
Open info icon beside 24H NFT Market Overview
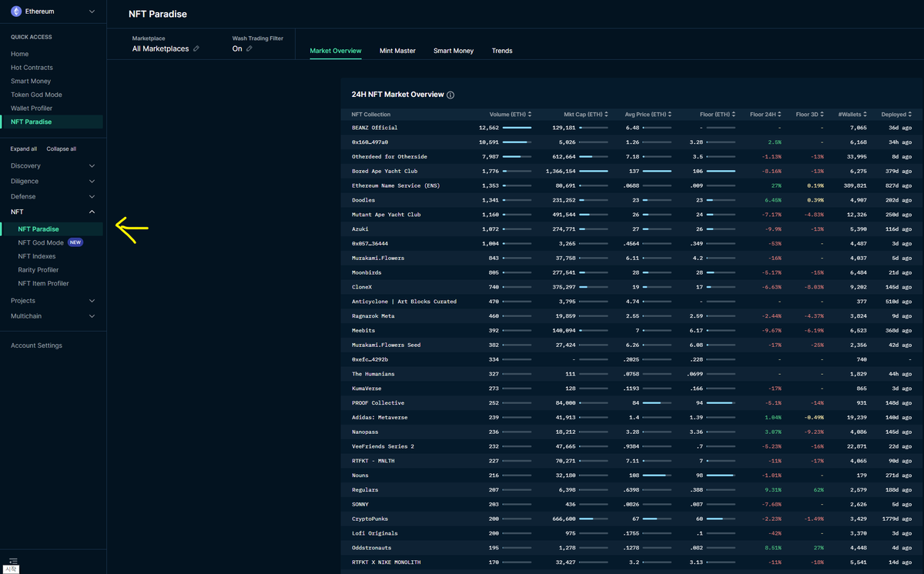pyautogui.click(x=450, y=95)
